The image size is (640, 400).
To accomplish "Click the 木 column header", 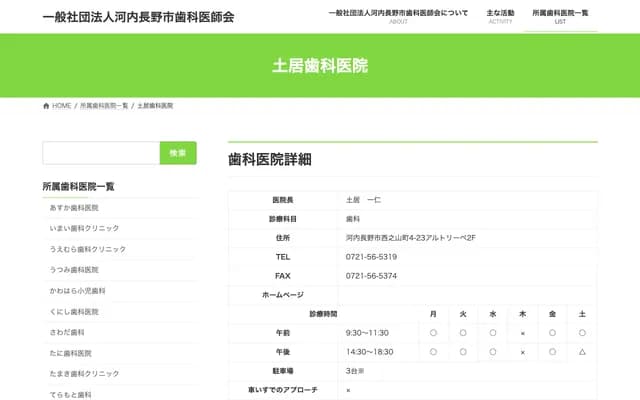I will [522, 314].
